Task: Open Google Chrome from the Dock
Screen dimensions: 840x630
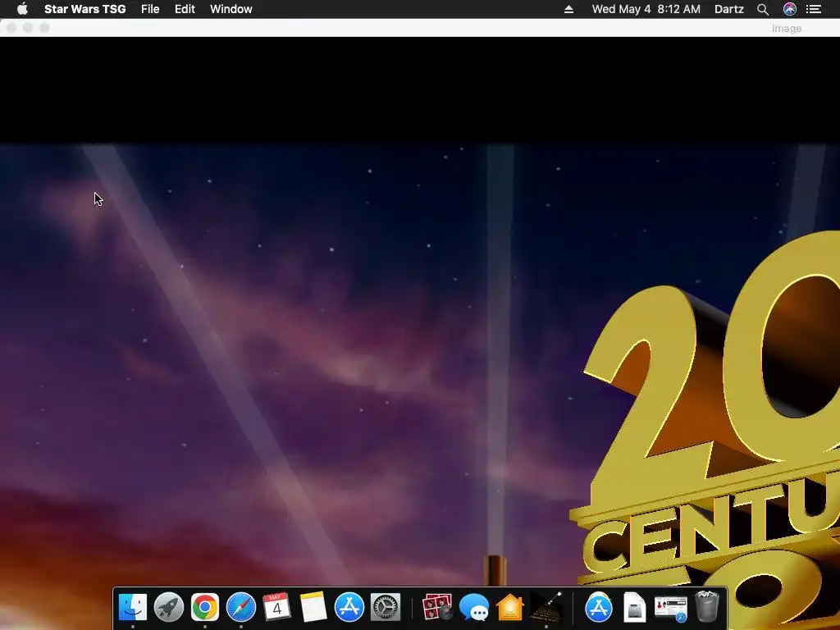Action: point(204,607)
